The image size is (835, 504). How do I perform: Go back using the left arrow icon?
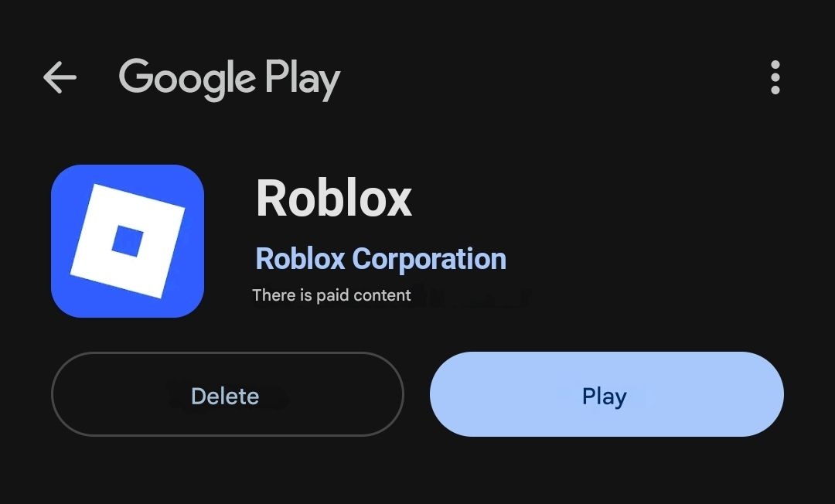[x=60, y=78]
